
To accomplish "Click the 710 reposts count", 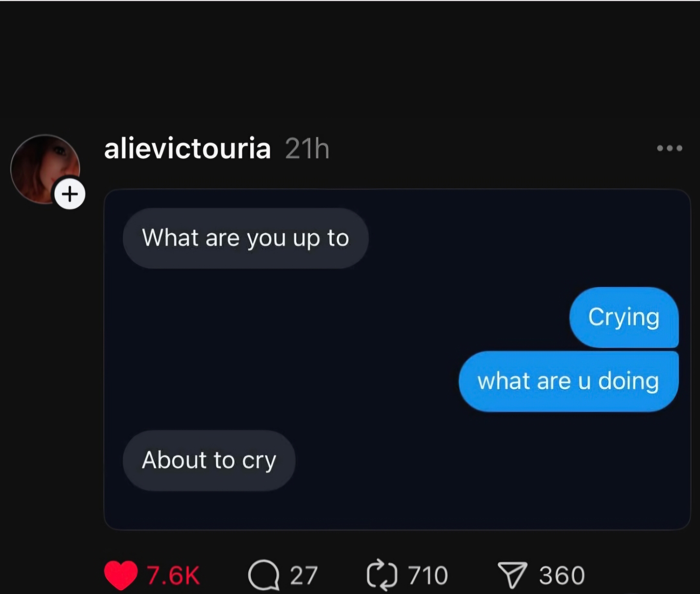I will tap(428, 575).
